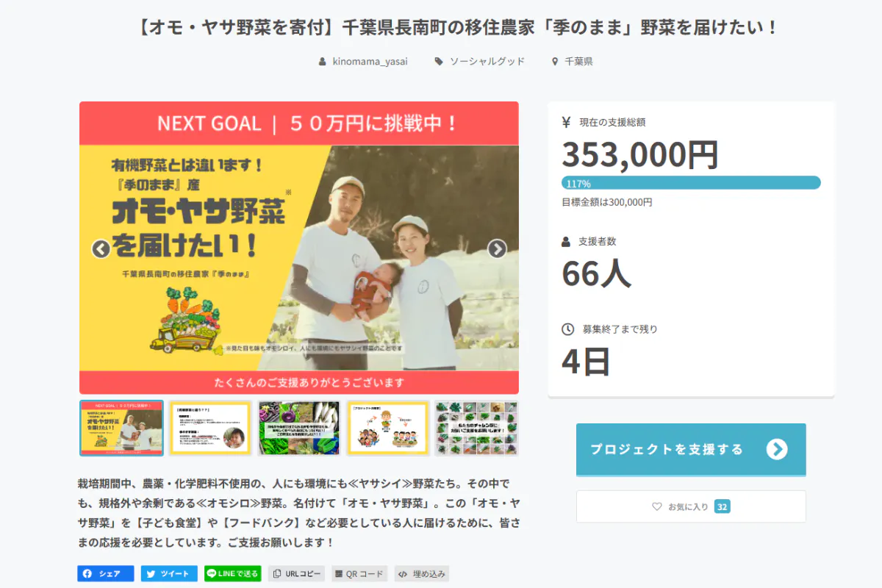This screenshot has height=588, width=882.
Task: Click the heart icon for お気に入り
Action: click(x=657, y=506)
